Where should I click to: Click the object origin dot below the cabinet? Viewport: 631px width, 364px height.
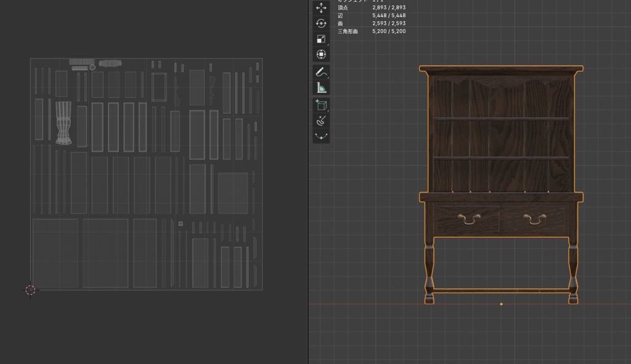501,304
